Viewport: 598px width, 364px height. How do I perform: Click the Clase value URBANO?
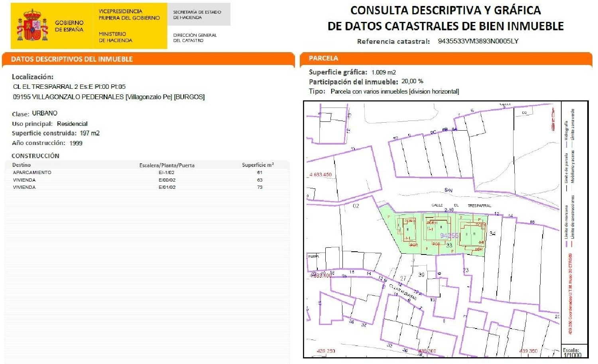pyautogui.click(x=45, y=113)
